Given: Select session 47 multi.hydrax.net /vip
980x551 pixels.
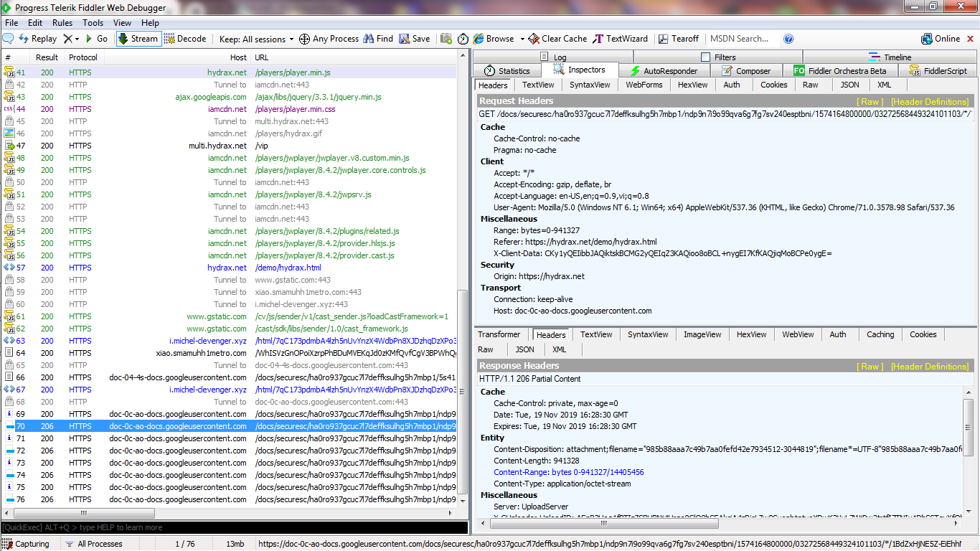Looking at the screenshot, I should [x=230, y=146].
